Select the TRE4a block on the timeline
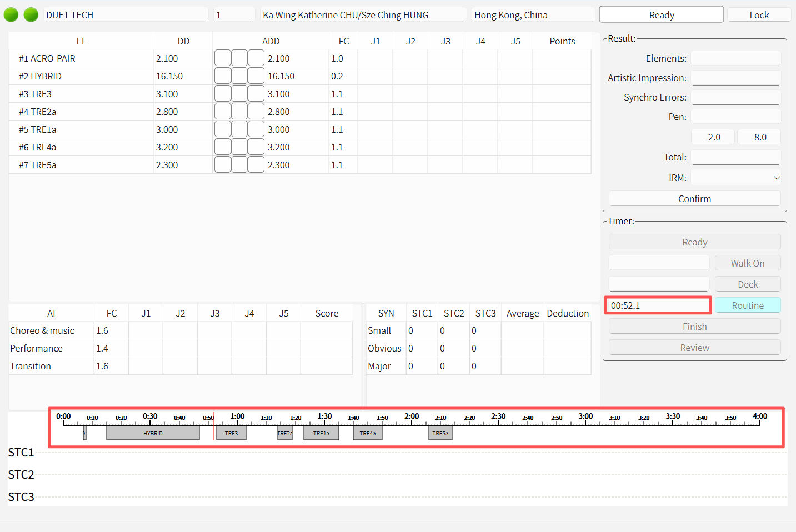Viewport: 796px width, 532px height. [x=368, y=433]
